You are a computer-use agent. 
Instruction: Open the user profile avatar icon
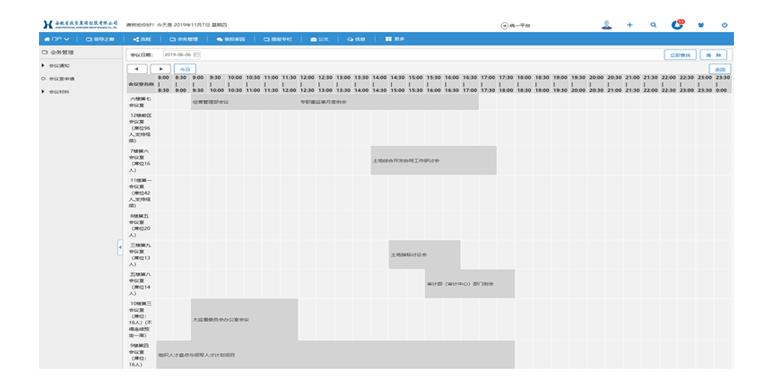(x=606, y=25)
